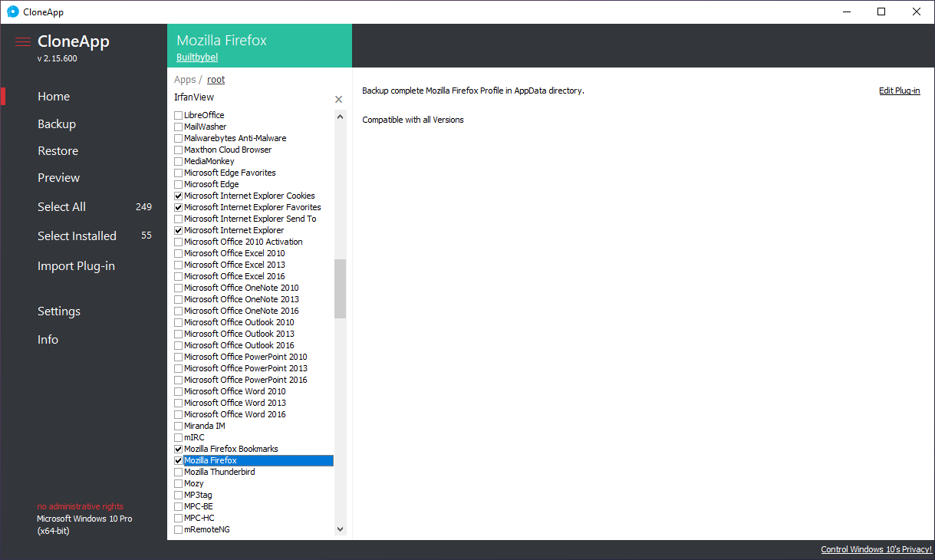Open Import Plug-in option

coord(76,266)
